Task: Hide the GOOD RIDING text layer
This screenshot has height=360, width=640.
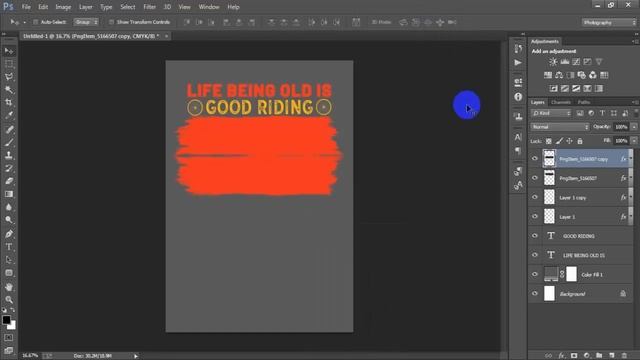Action: (x=535, y=236)
